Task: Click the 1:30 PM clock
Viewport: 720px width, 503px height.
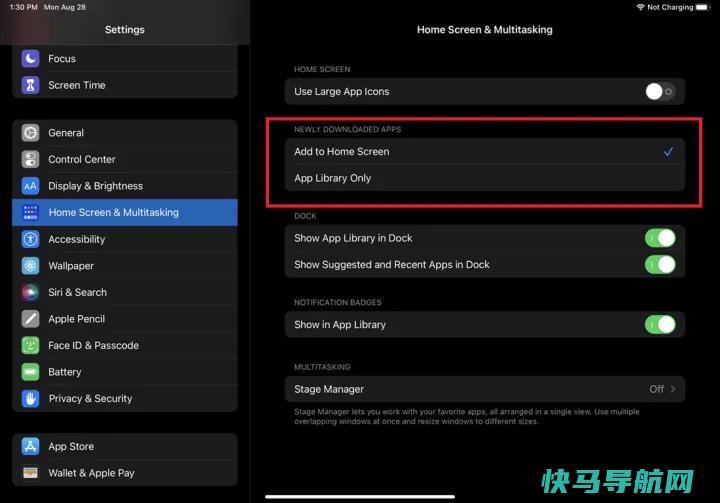Action: [23, 7]
